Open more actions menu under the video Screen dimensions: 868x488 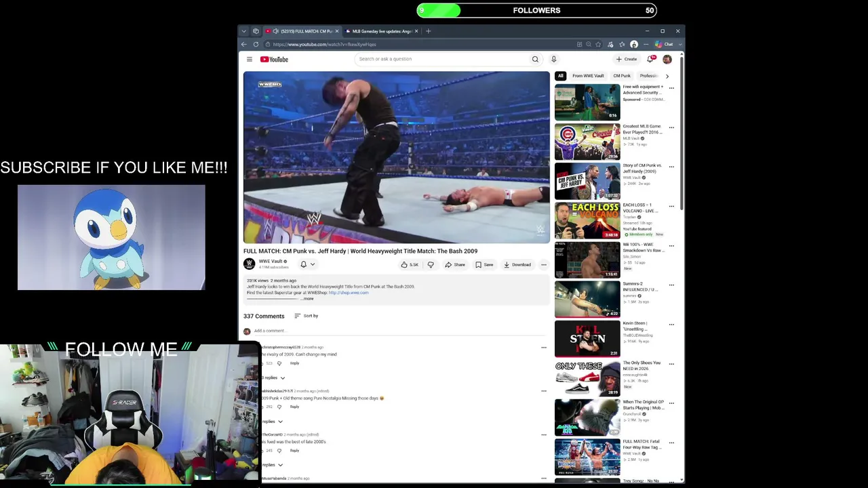point(543,265)
